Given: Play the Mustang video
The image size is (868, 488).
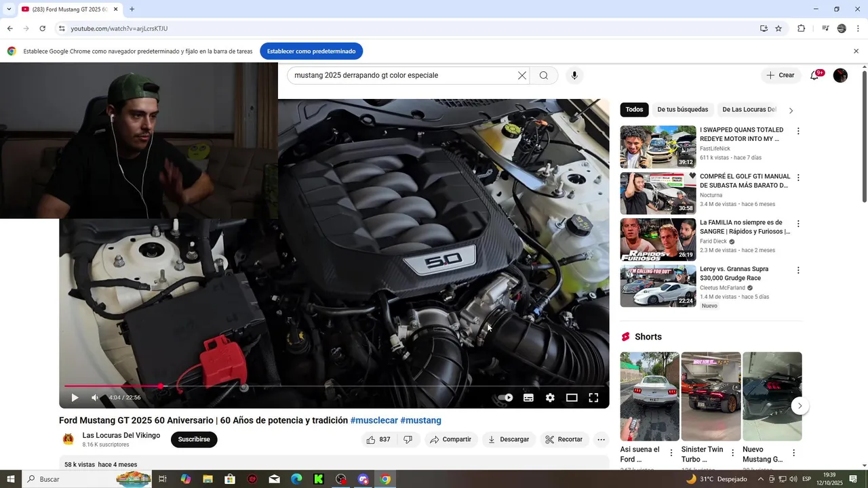Looking at the screenshot, I should click(75, 398).
